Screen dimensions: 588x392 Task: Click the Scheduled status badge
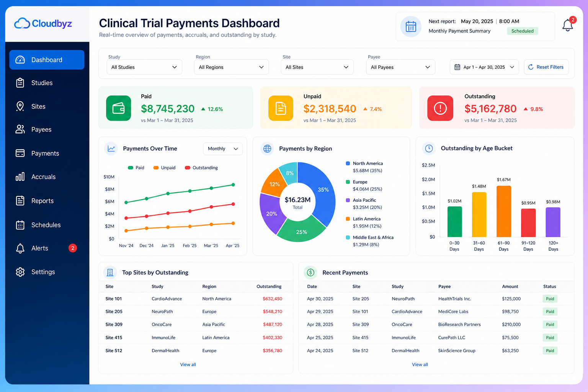(x=523, y=31)
